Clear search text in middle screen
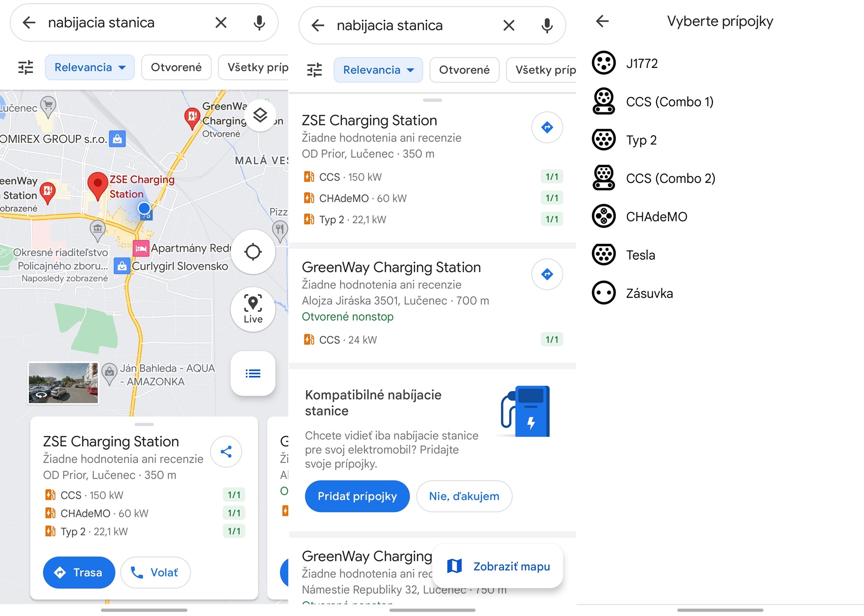This screenshot has width=864, height=616. [509, 25]
